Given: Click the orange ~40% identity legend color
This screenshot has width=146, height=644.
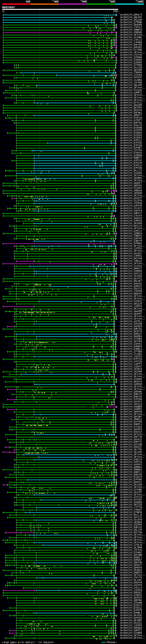Looking at the screenshot, I should 45,4.
